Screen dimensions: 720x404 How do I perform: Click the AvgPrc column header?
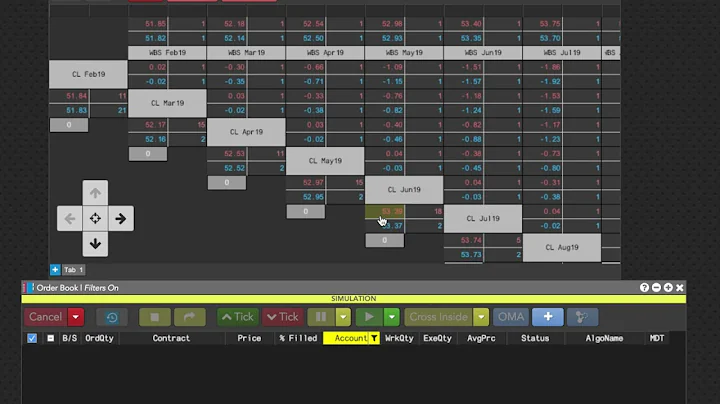coord(481,338)
